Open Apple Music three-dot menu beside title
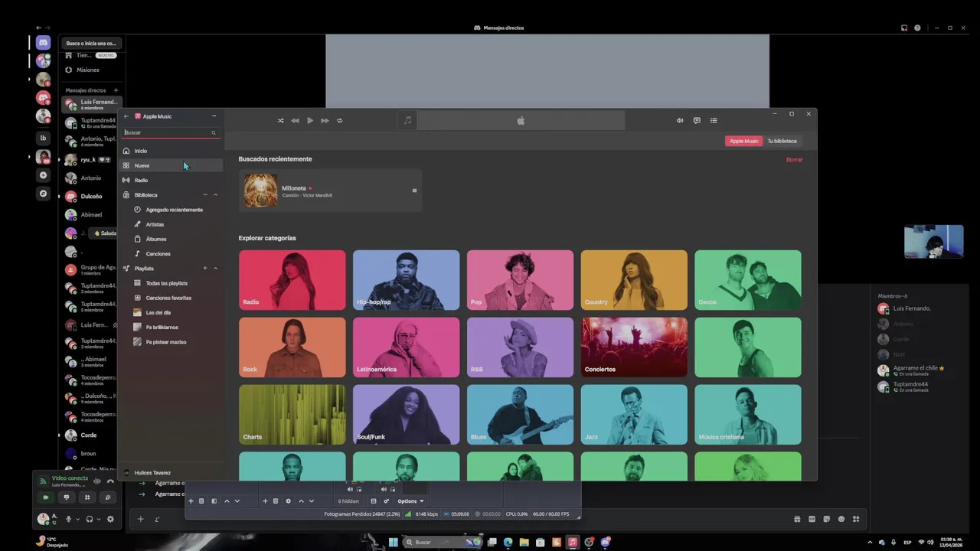 214,116
